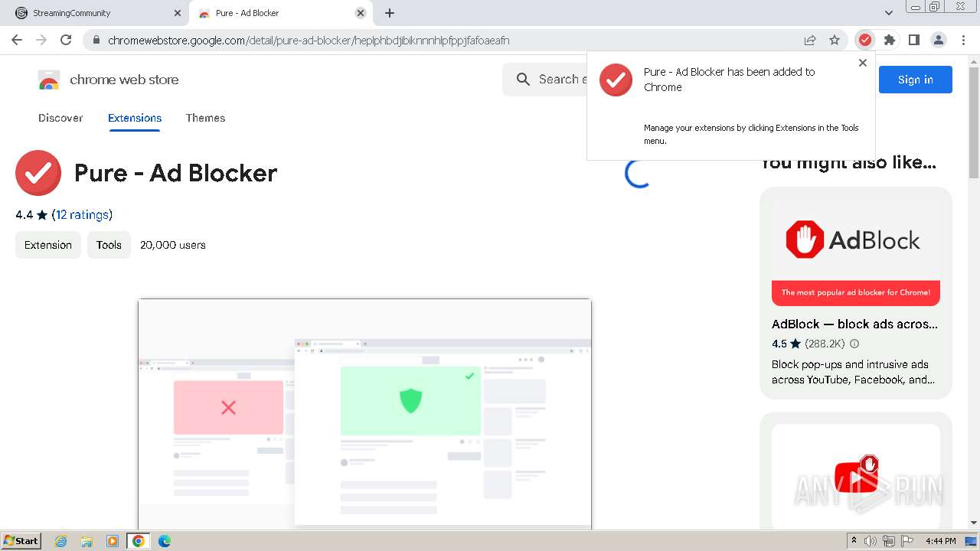Click the Extension category chip
The image size is (980, 551).
(x=48, y=245)
